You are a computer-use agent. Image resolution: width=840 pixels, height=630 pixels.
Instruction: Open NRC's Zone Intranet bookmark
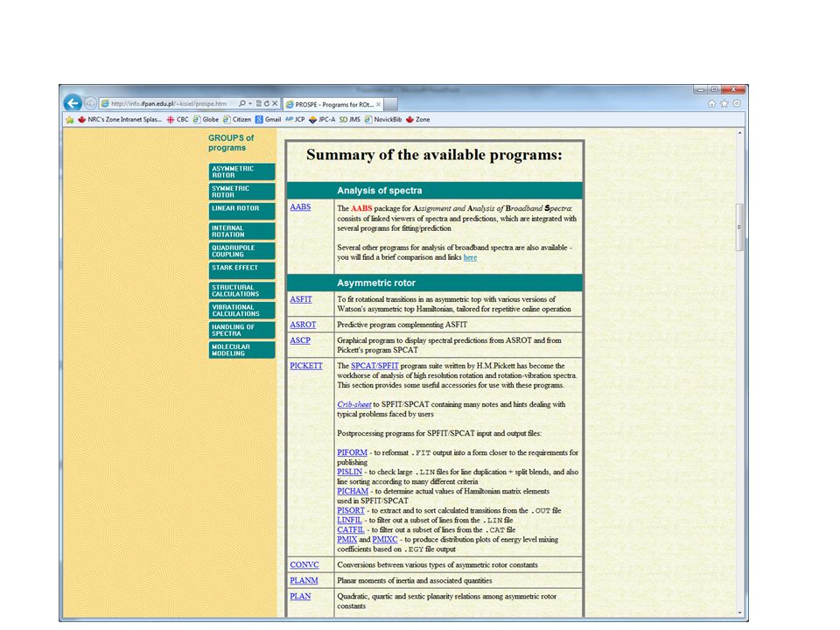tap(120, 120)
